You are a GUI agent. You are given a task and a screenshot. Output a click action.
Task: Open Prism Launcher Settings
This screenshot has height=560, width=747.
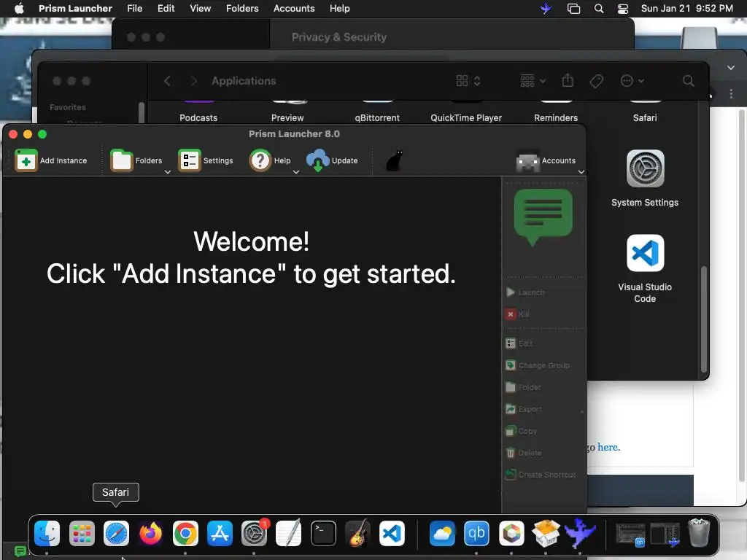tap(206, 160)
